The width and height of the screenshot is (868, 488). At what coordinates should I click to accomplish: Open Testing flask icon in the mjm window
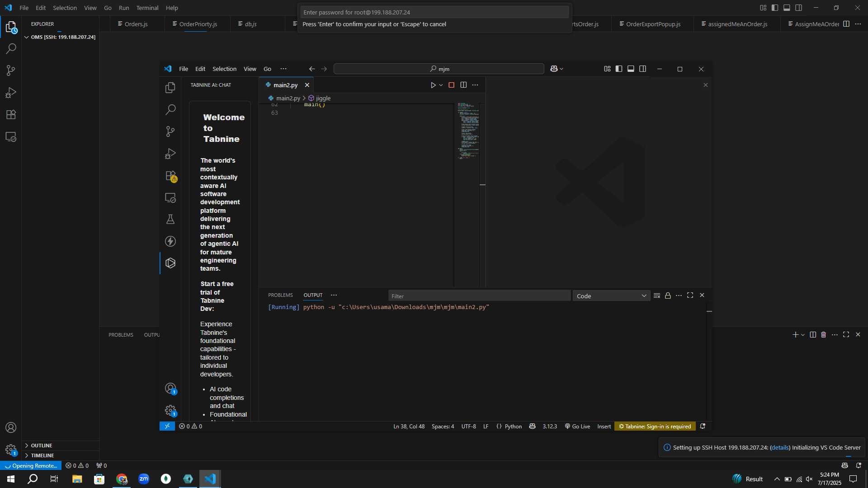click(x=170, y=219)
